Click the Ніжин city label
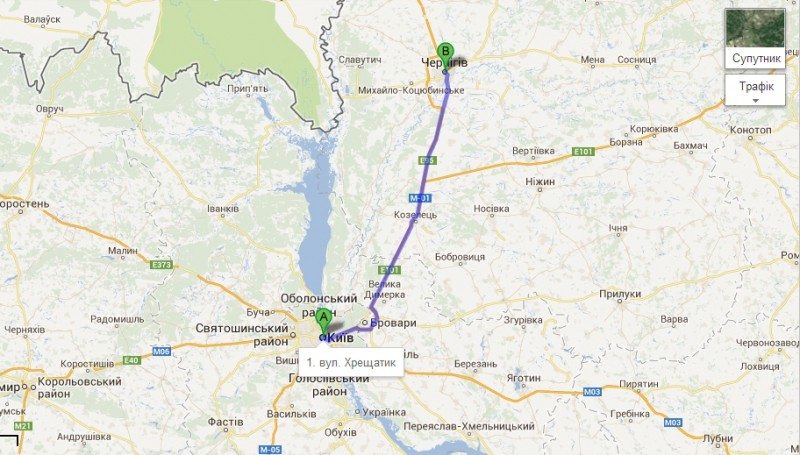The height and width of the screenshot is (455, 800). [x=540, y=182]
